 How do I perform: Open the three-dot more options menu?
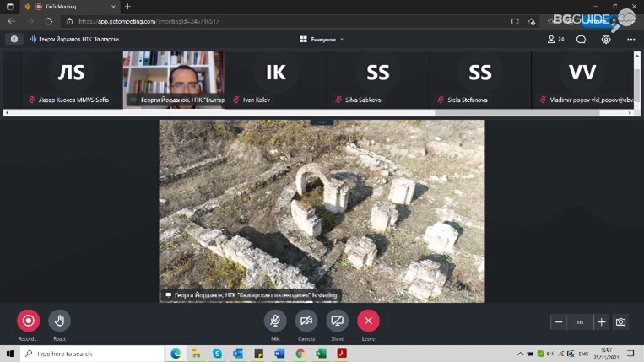(x=630, y=39)
